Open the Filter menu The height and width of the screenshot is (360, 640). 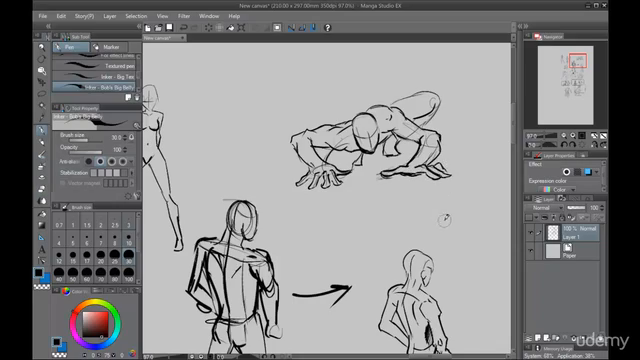click(184, 16)
